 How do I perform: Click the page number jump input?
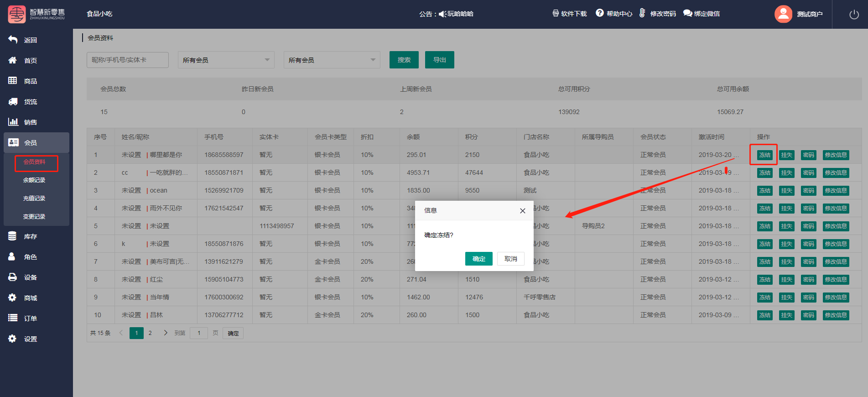pos(199,333)
